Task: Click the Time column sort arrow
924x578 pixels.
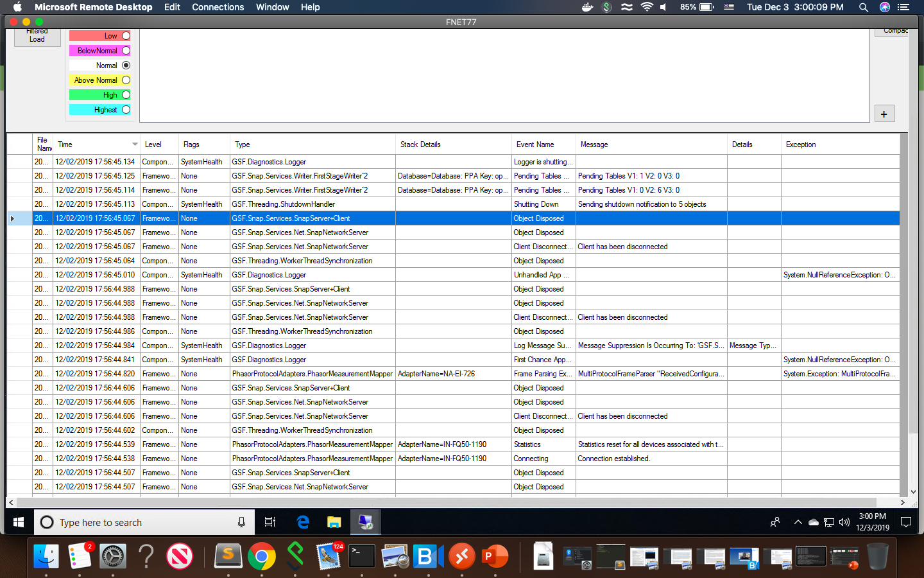Action: coord(134,144)
